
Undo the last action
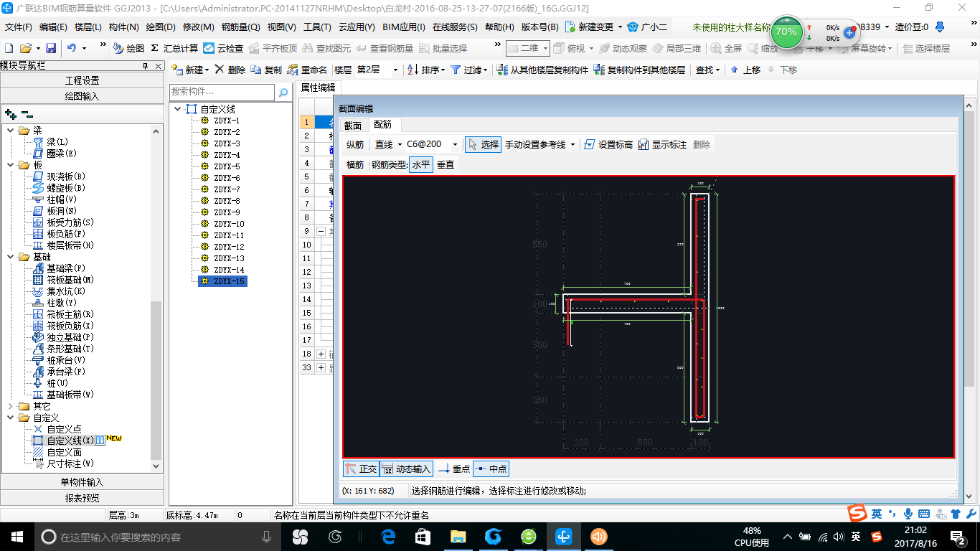(x=72, y=48)
